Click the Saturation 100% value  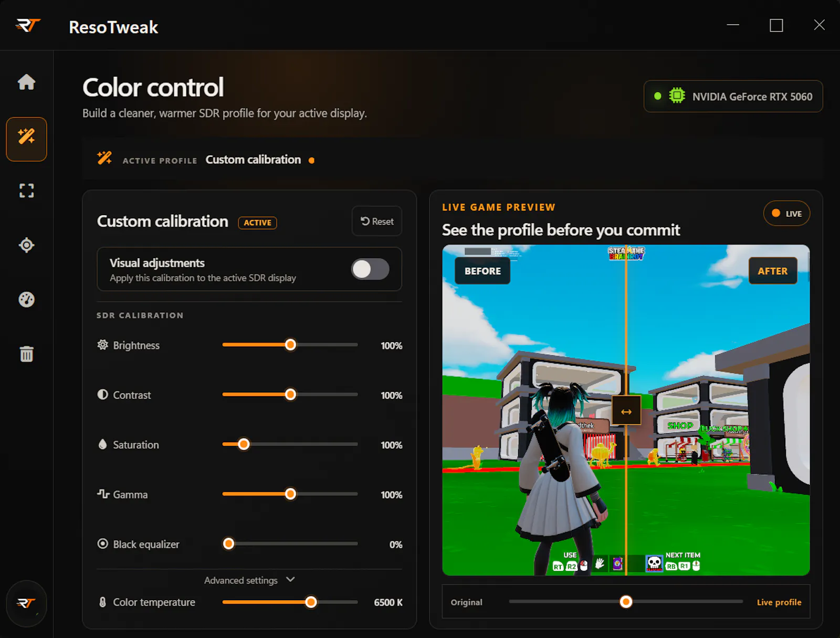(x=392, y=445)
